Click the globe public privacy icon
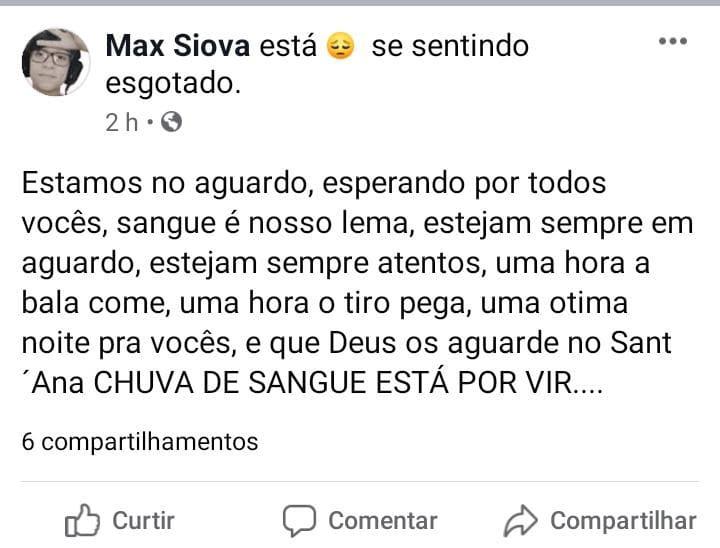The width and height of the screenshot is (720, 548). [x=171, y=122]
